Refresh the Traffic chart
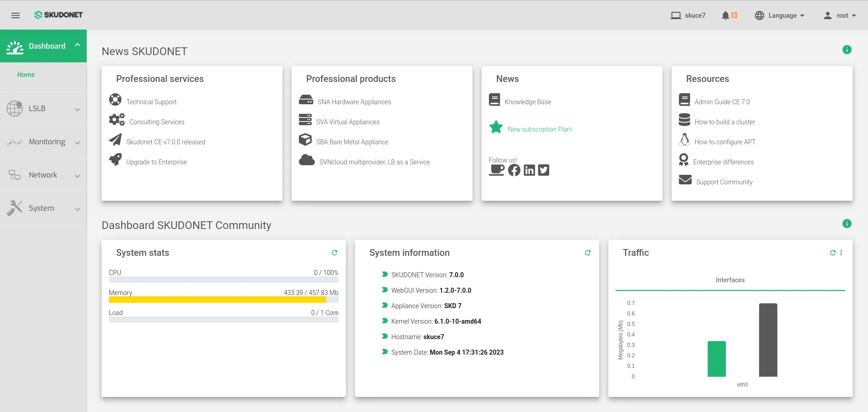Viewport: 868px width, 412px height. click(x=832, y=253)
